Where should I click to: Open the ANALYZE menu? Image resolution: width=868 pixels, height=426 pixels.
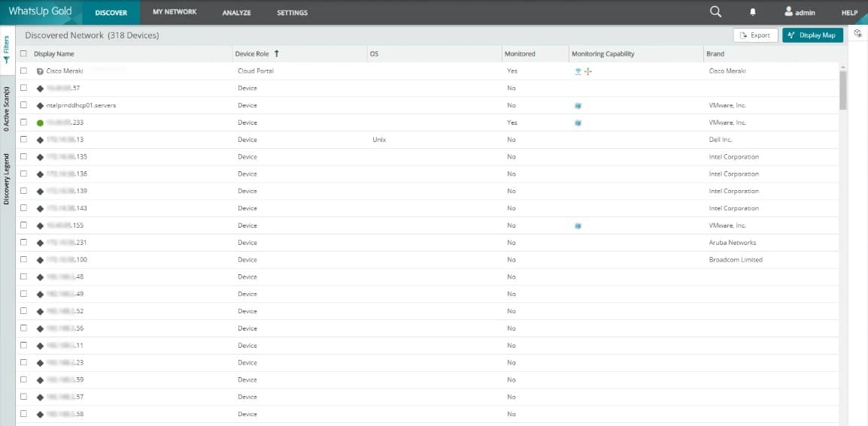tap(236, 13)
